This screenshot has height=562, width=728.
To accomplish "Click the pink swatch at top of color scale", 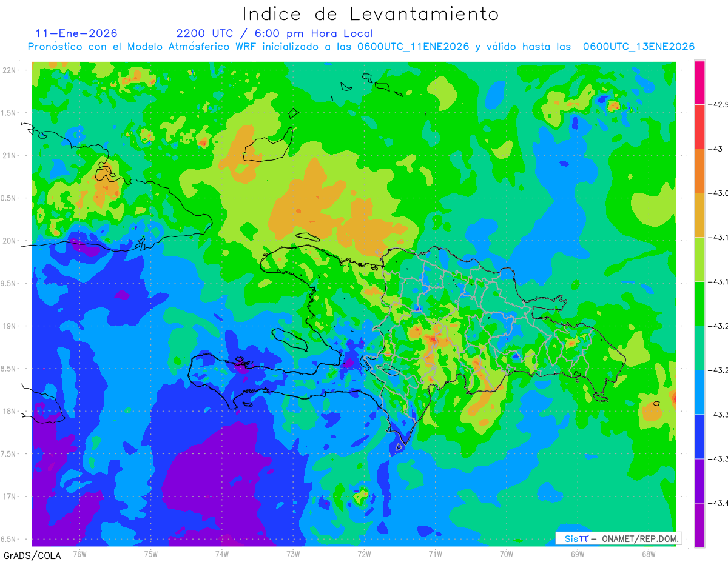I will [x=699, y=82].
